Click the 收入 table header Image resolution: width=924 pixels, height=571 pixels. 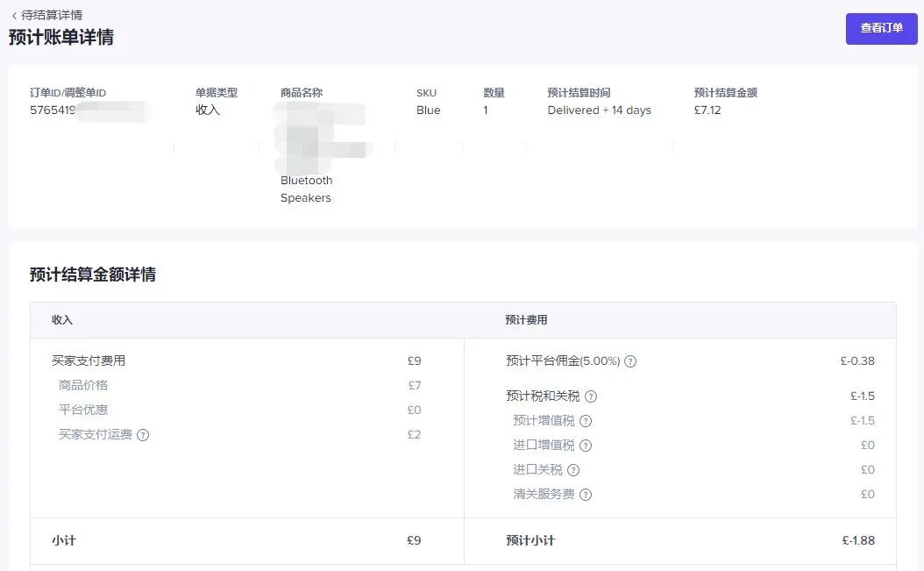pos(62,320)
